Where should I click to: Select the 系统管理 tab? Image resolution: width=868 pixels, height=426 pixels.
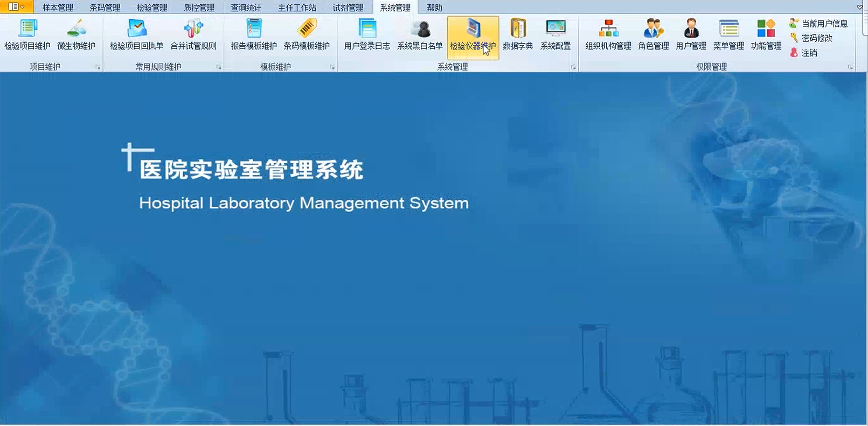[395, 8]
